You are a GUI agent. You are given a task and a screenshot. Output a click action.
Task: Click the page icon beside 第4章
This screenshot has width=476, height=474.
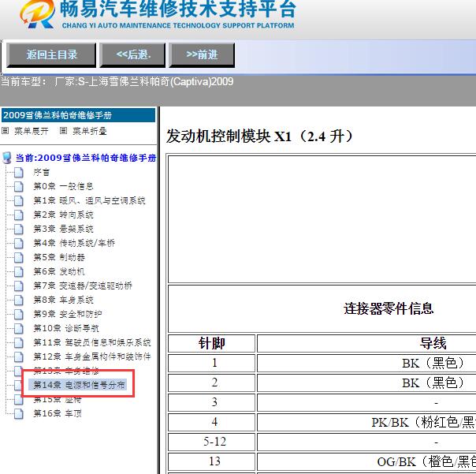click(x=18, y=243)
